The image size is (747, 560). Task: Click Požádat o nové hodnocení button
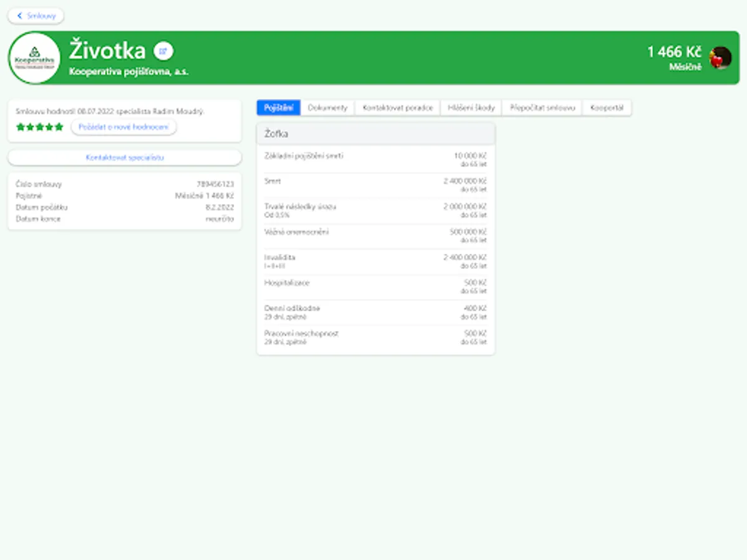(124, 127)
